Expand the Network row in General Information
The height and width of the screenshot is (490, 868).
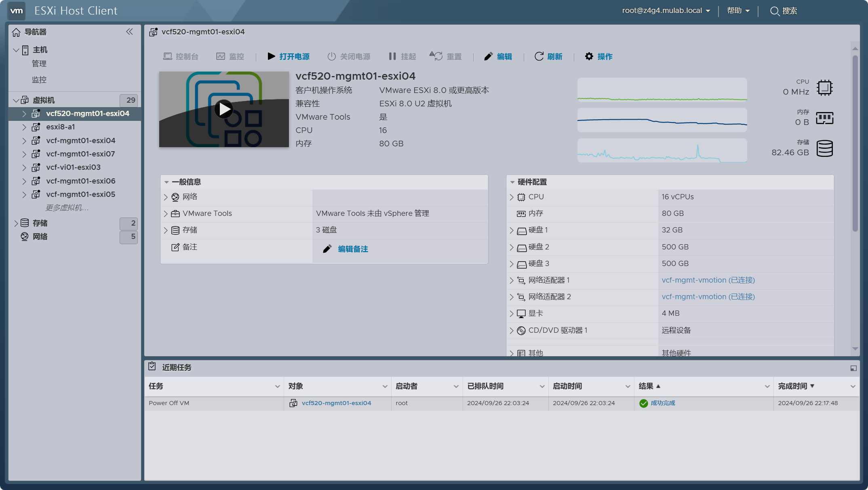click(x=166, y=197)
